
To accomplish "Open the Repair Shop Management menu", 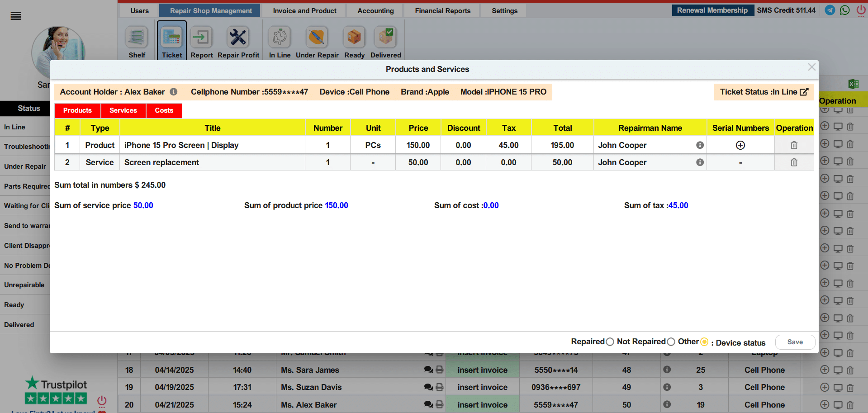I will 211,11.
